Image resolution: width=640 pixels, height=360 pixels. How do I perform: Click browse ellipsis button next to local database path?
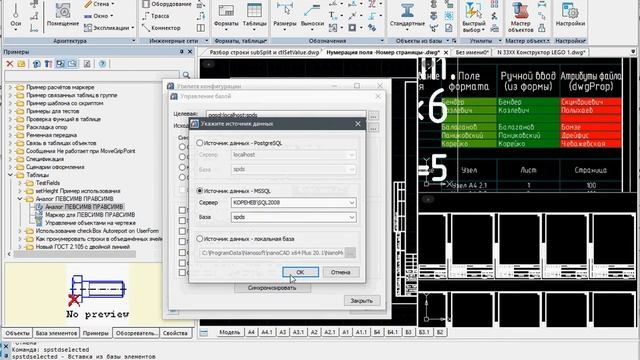click(350, 253)
